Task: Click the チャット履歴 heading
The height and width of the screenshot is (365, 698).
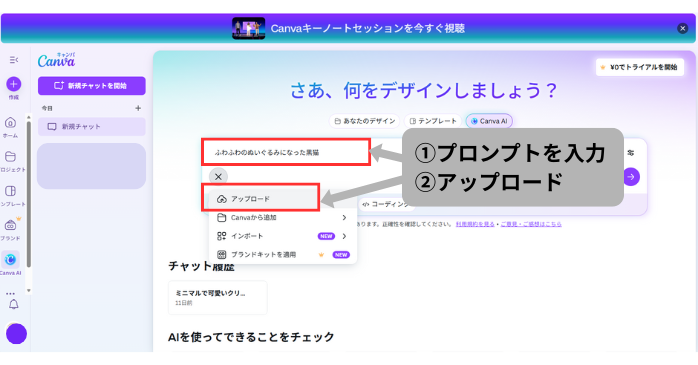Action: 201,266
